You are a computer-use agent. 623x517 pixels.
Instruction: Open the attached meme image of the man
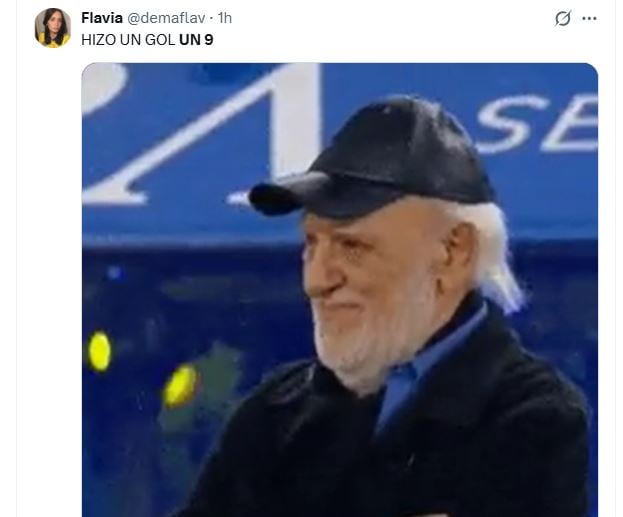(x=340, y=290)
